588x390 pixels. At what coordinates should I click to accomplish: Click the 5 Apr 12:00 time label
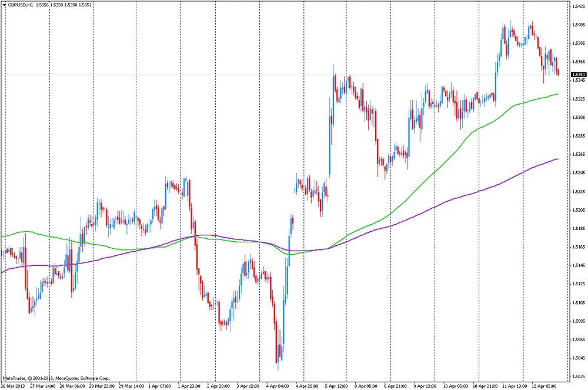click(336, 386)
